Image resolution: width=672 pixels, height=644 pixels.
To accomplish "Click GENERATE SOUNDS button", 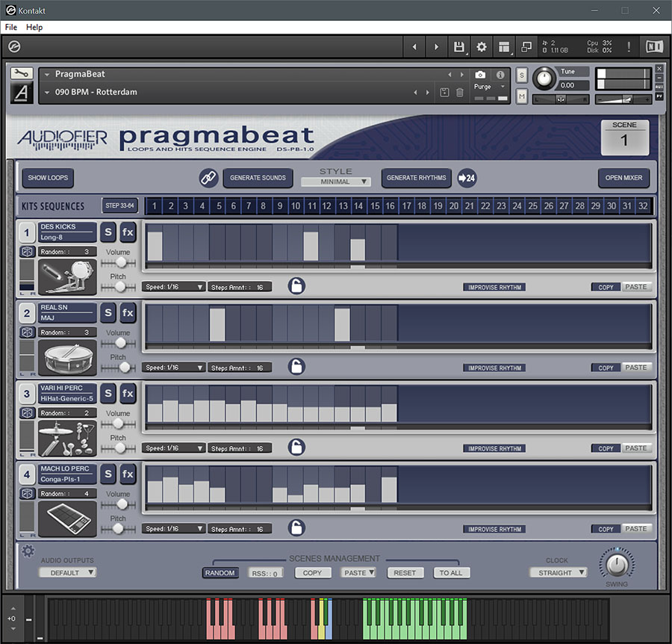I will [x=258, y=178].
